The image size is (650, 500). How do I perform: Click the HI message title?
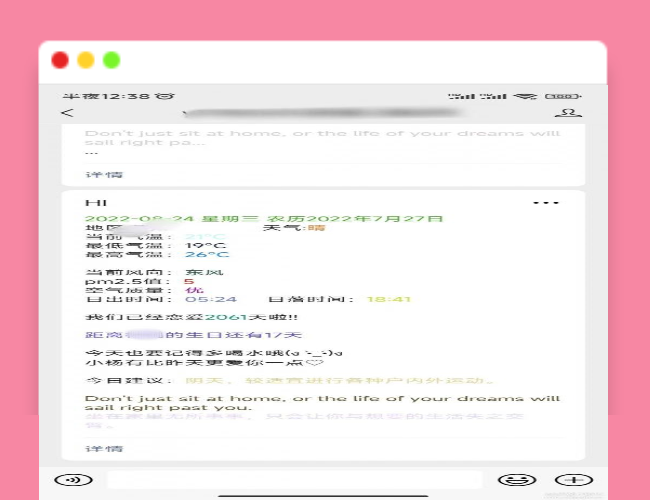pos(95,203)
